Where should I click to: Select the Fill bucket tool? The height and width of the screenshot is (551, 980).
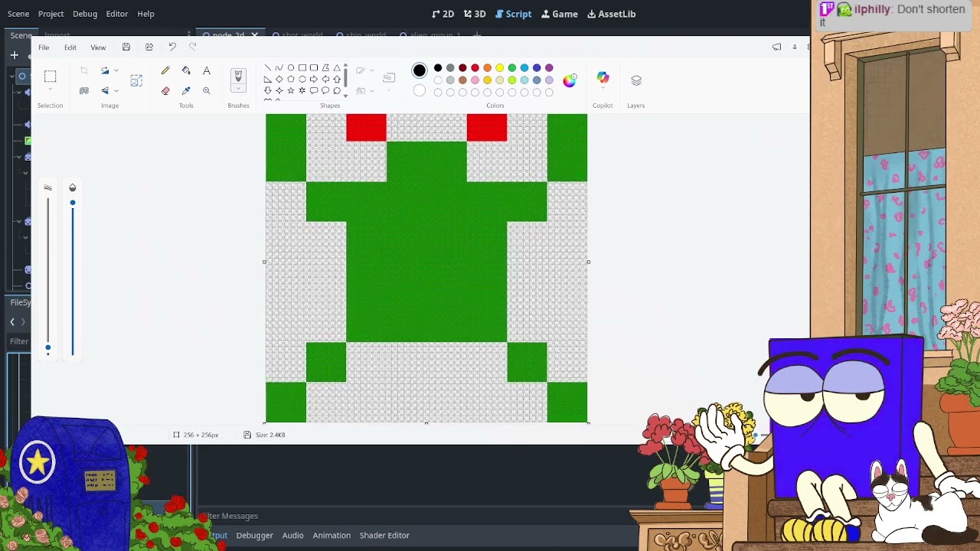tap(186, 70)
